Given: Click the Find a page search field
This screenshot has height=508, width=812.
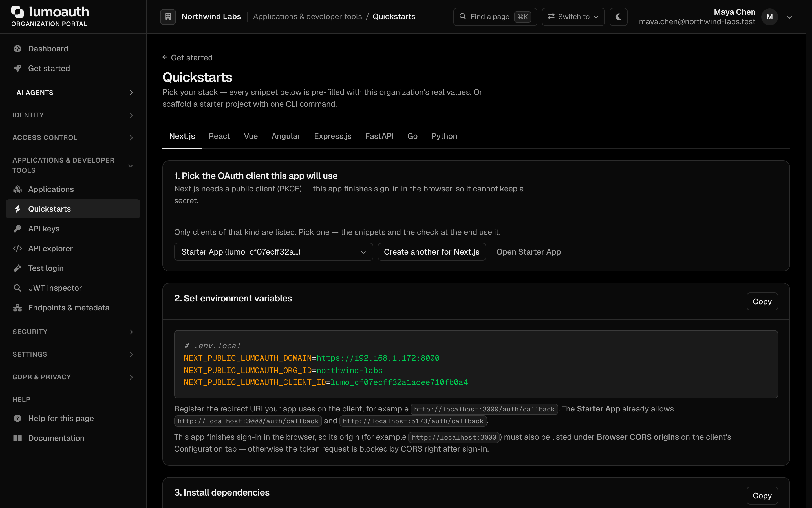Looking at the screenshot, I should tap(495, 17).
